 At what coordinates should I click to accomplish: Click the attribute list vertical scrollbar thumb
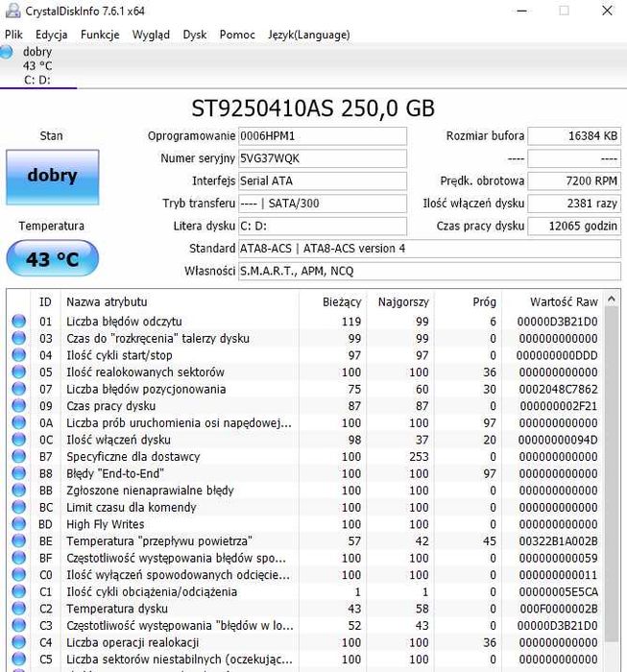(x=612, y=475)
